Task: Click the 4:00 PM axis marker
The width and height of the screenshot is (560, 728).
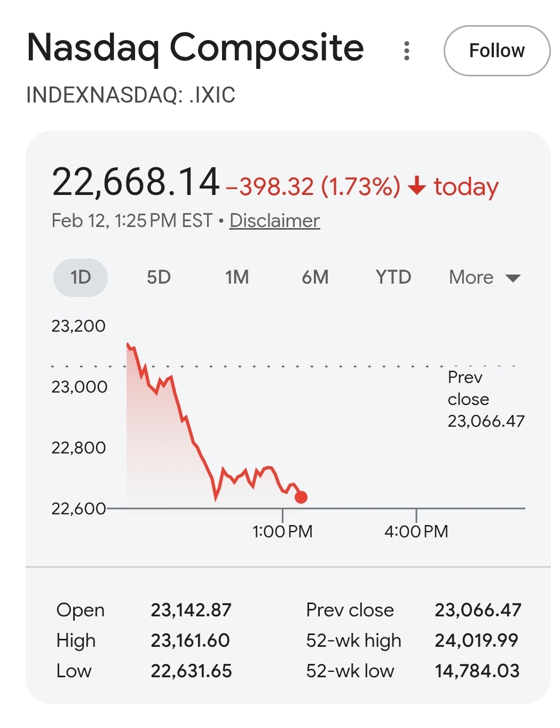Action: (x=416, y=531)
